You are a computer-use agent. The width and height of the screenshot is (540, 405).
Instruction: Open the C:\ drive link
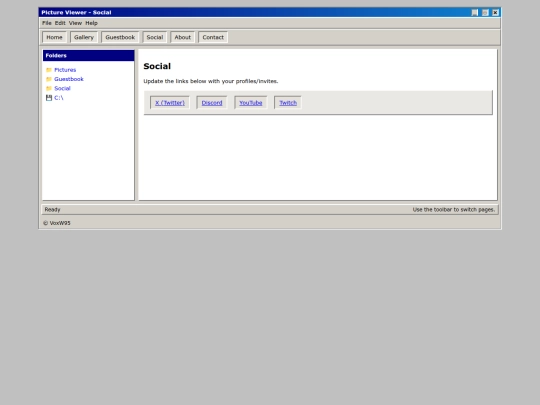click(59, 98)
